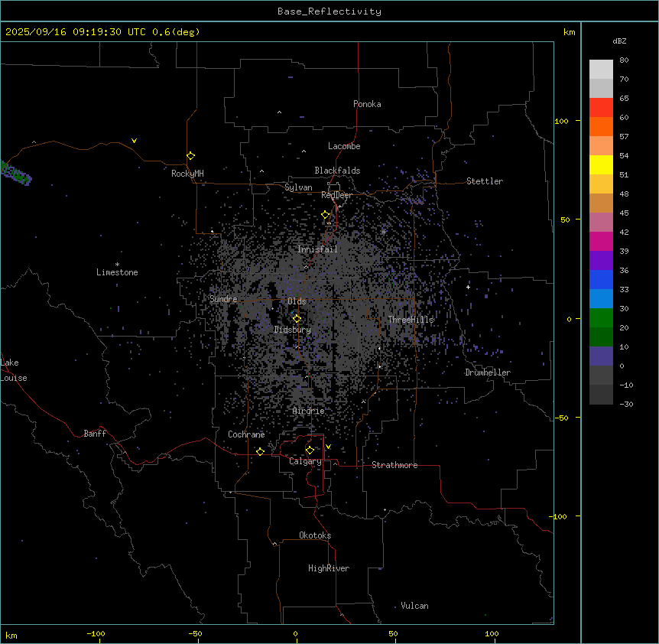
Task: Select the Vulcan label at map bottom
Action: pos(414,607)
